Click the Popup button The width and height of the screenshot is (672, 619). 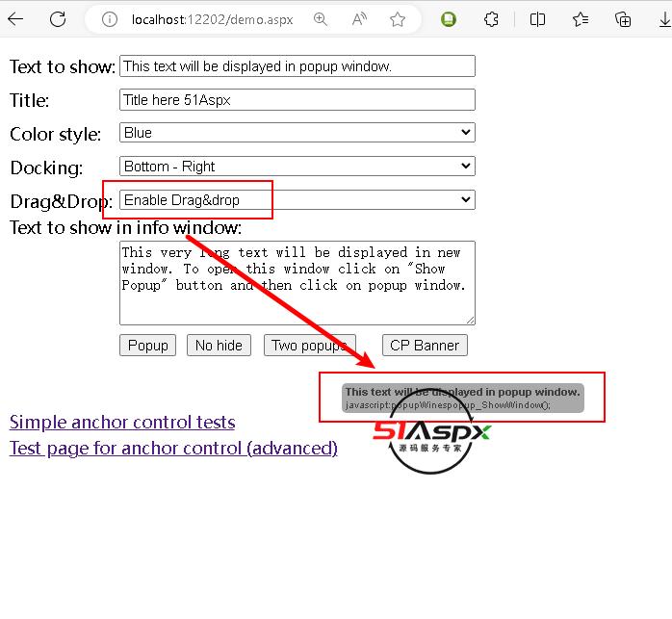pyautogui.click(x=147, y=345)
